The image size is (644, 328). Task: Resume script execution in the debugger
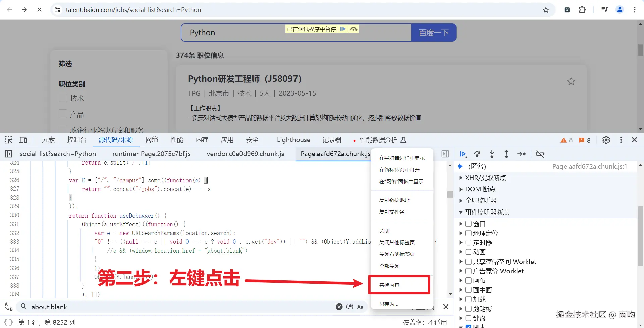[x=463, y=154]
